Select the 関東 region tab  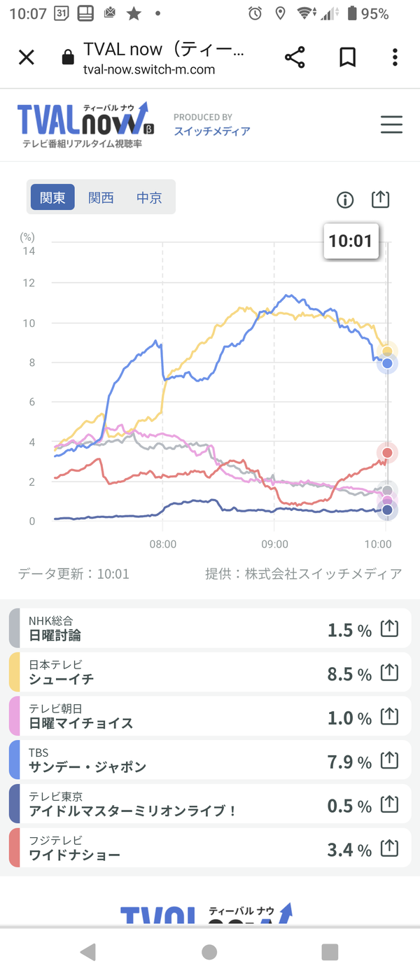coord(52,197)
